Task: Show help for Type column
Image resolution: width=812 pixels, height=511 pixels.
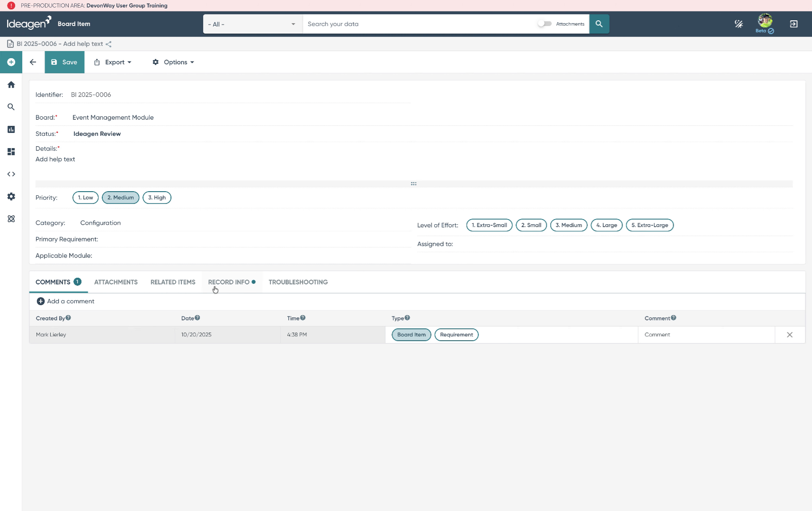Action: point(407,318)
